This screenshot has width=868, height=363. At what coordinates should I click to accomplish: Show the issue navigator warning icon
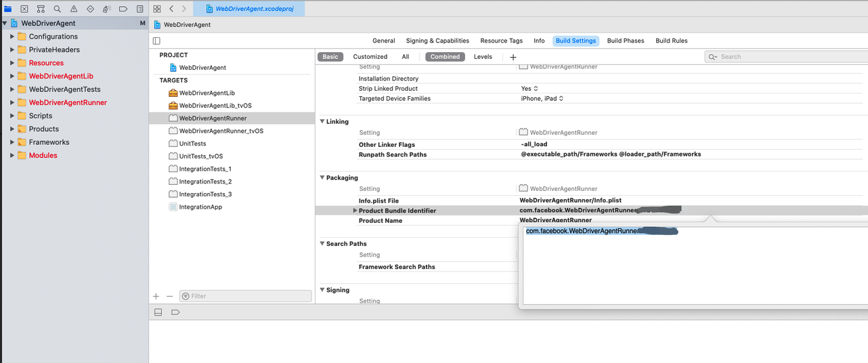(74, 9)
